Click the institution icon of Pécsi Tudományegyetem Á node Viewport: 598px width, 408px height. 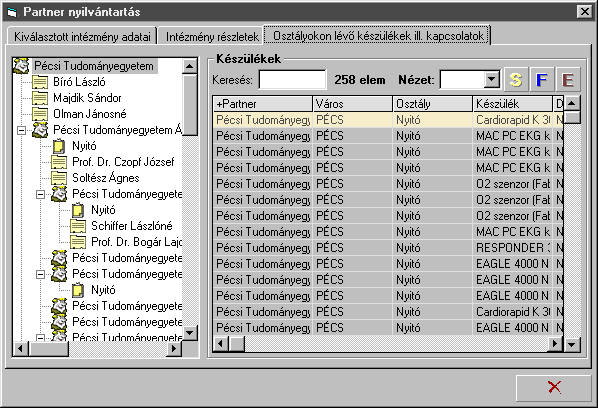click(x=40, y=130)
